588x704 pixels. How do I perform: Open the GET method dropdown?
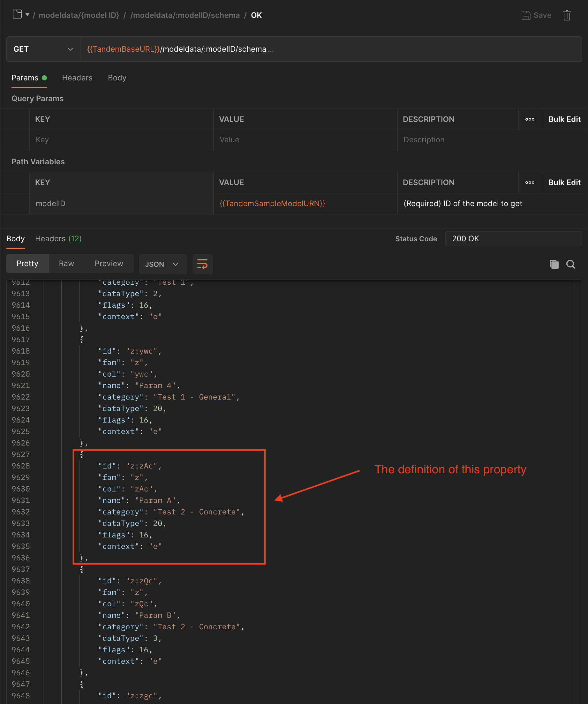[x=43, y=49]
